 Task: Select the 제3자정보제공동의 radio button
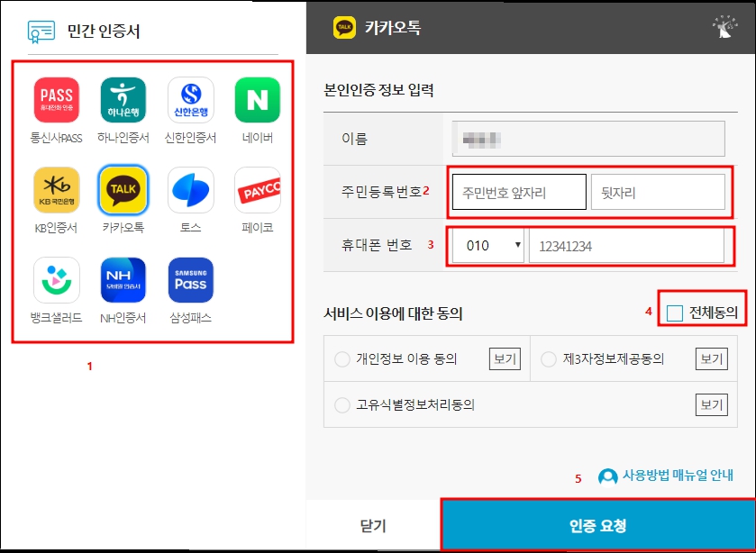click(x=549, y=359)
